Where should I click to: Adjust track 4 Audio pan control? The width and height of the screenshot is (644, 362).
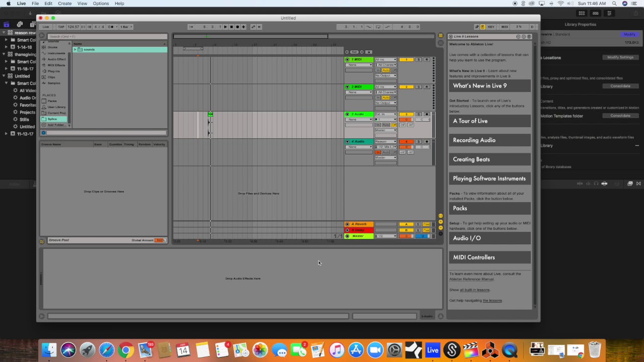[423, 147]
